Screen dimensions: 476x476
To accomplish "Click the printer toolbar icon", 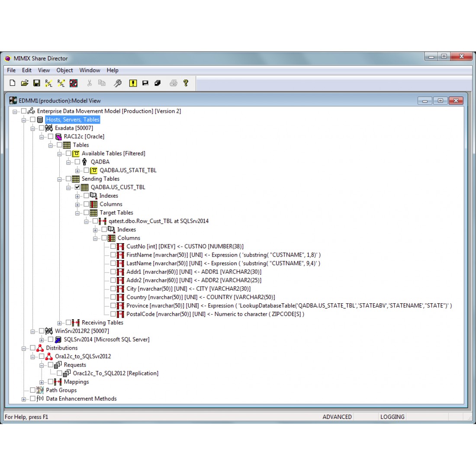I will coord(174,83).
